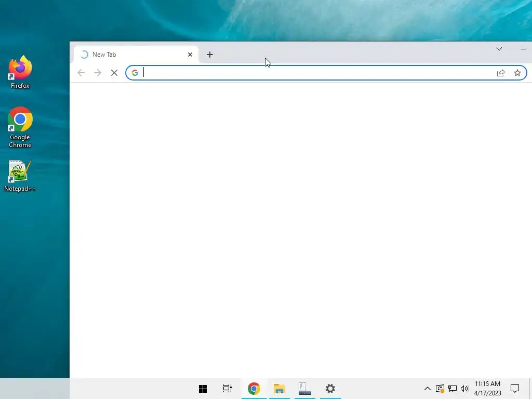The image size is (532, 399).
Task: Stop loading the page
Action: tap(114, 73)
